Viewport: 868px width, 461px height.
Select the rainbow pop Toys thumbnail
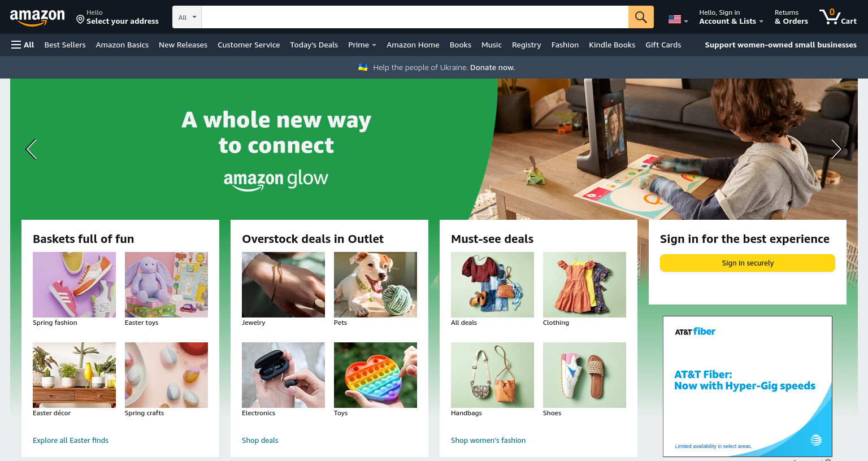point(375,375)
